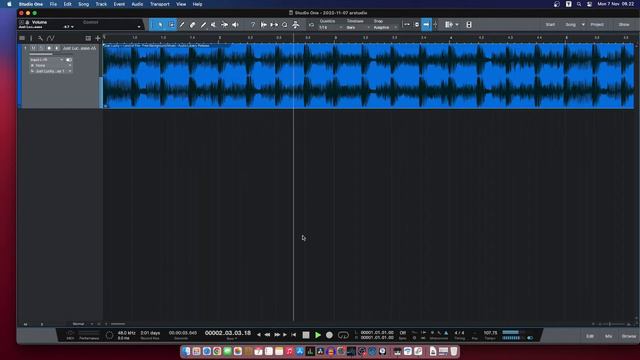Screen dimensions: 640x360
Task: Select the Just Lucky audio event waveform
Action: point(369,76)
